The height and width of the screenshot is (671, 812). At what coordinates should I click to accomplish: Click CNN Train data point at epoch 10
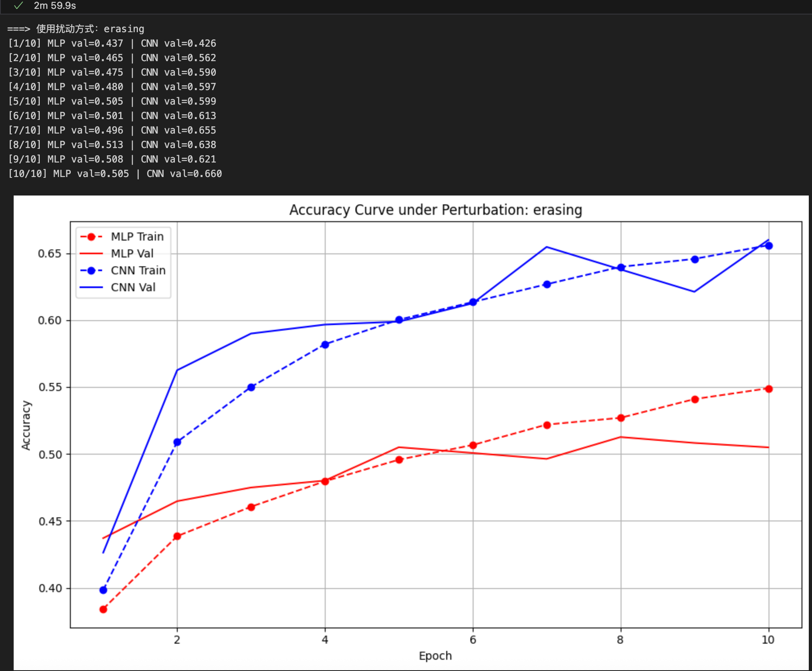769,246
